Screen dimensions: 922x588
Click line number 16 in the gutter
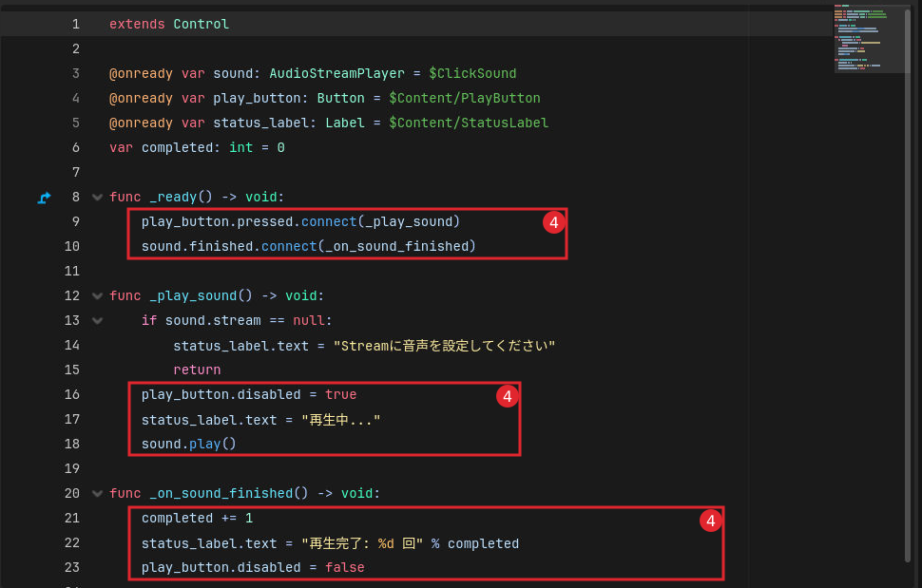pos(71,394)
